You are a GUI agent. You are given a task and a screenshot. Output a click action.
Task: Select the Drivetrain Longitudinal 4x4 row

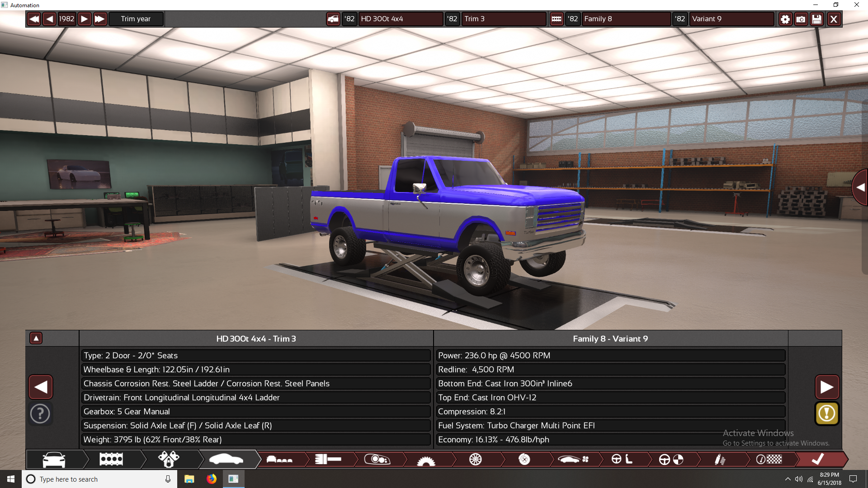pyautogui.click(x=256, y=398)
